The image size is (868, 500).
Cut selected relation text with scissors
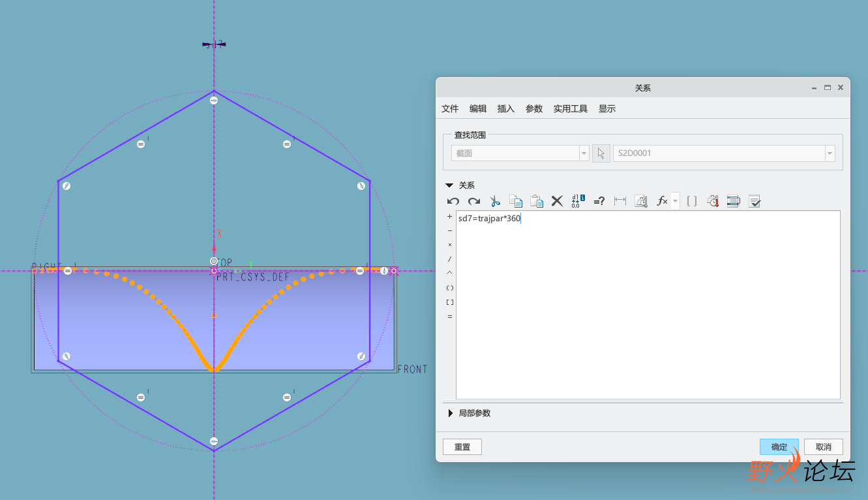click(495, 202)
